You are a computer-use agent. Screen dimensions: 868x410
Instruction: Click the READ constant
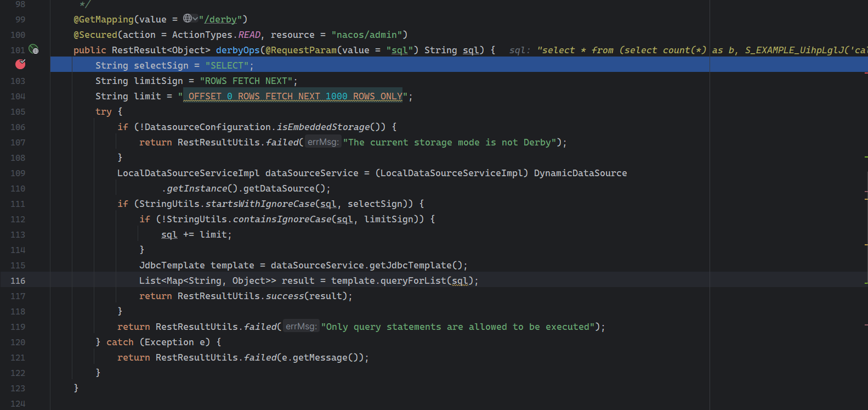tap(249, 35)
